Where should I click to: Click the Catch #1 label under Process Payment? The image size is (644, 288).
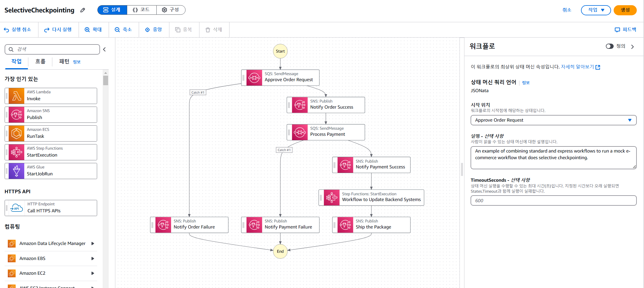(x=284, y=150)
